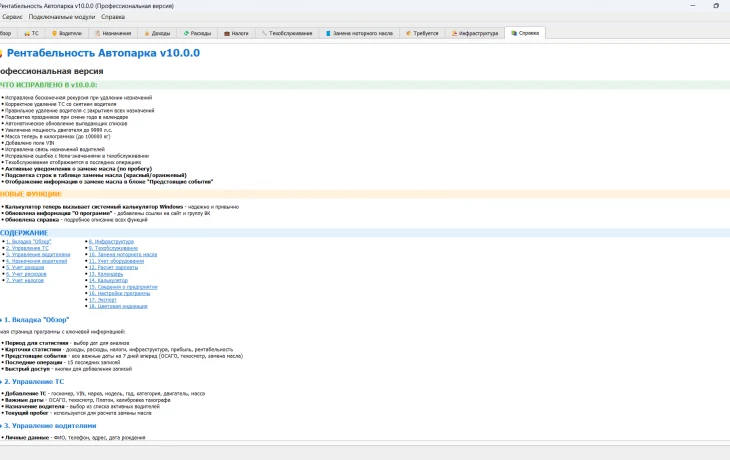Click the '5. Учет доходов' link
The image size is (730, 460).
(25, 268)
